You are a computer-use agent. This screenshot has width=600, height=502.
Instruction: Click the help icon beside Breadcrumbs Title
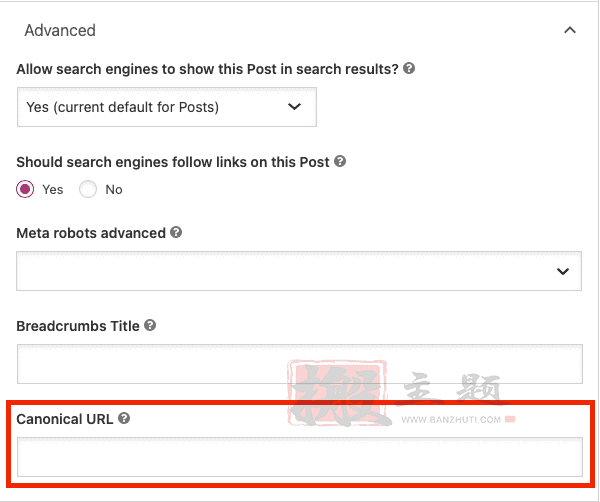[150, 325]
